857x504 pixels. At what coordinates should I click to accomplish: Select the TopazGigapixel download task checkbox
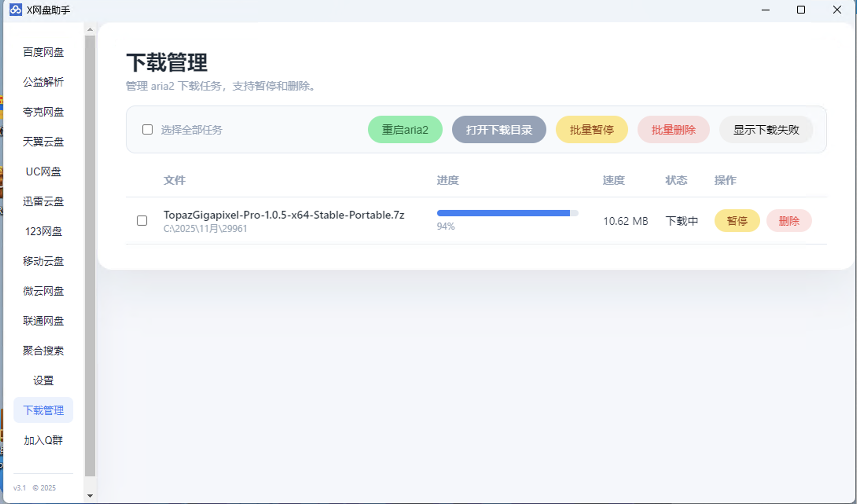click(x=142, y=221)
